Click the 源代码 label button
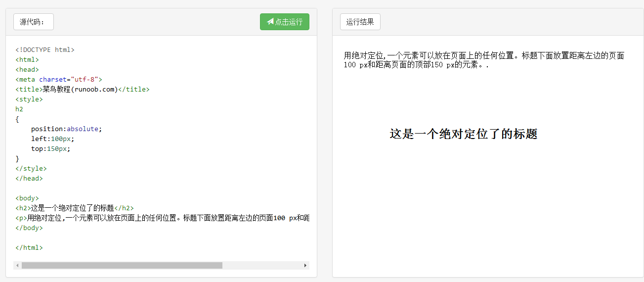Image resolution: width=644 pixels, height=282 pixels. (33, 22)
